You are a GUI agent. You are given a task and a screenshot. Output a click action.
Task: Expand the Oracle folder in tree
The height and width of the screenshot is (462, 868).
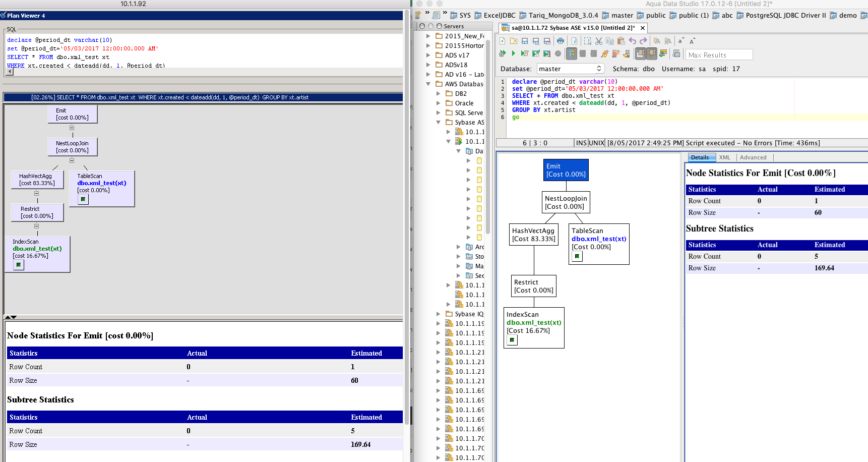439,103
